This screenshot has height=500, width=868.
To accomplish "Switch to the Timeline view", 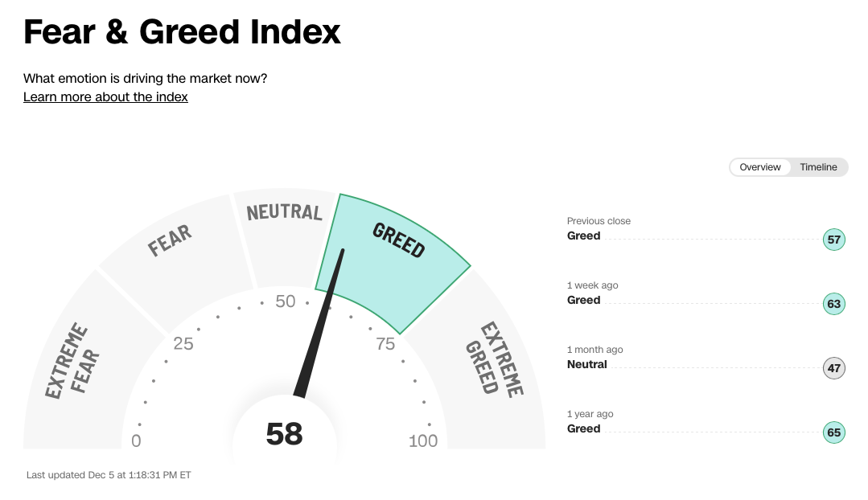I will (818, 167).
